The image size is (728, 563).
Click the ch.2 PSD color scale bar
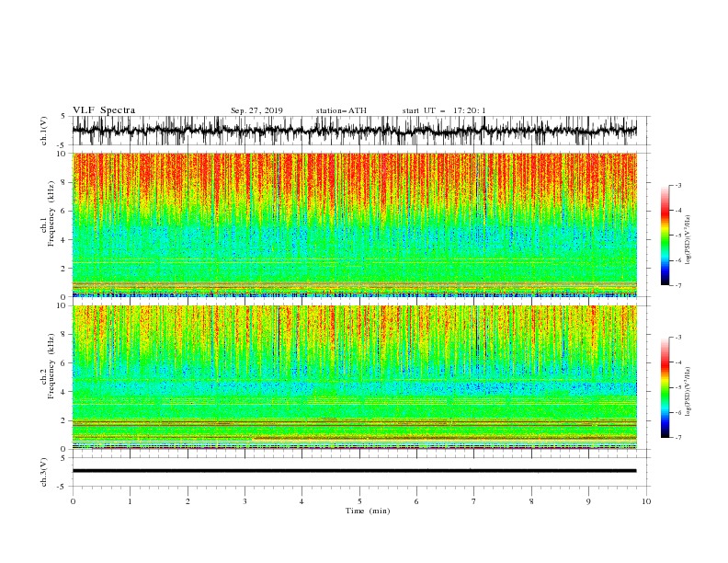pyautogui.click(x=665, y=387)
